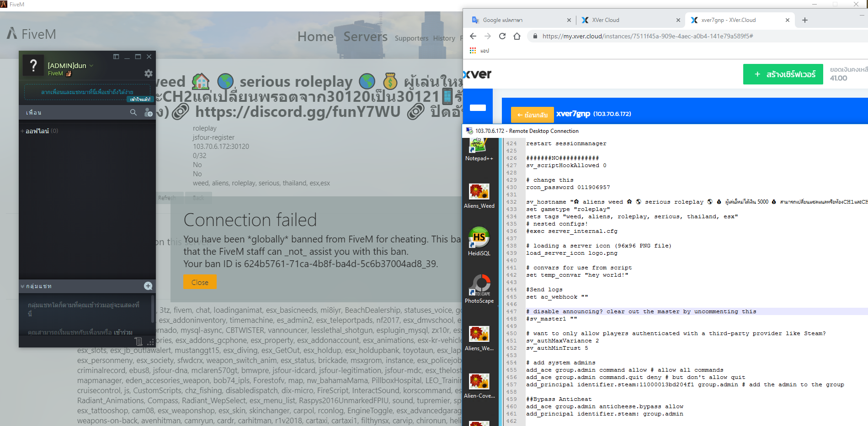Close the XVer Cloud browser tab
The height and width of the screenshot is (426, 868).
pos(678,20)
